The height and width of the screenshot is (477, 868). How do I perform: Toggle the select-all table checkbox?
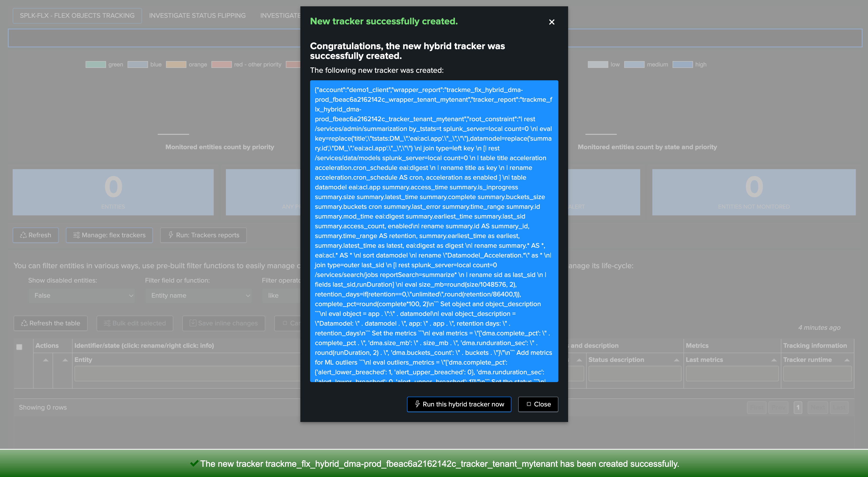19,347
